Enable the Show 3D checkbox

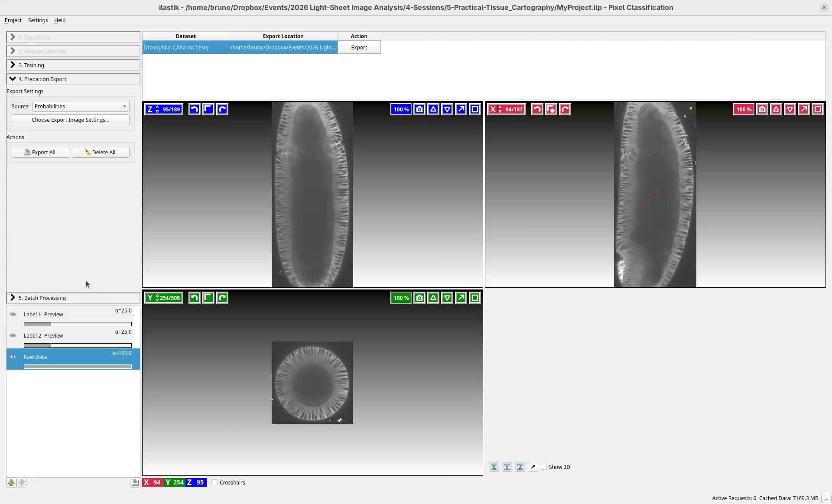pos(544,467)
